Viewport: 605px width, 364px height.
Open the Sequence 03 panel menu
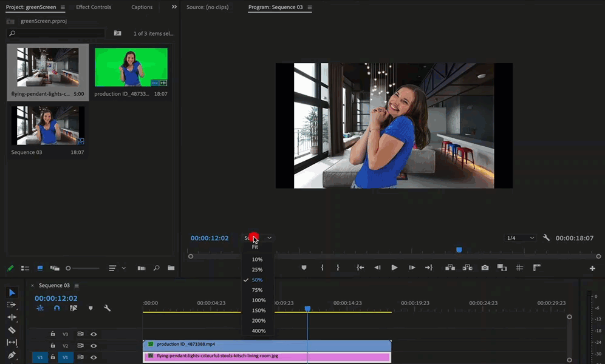tap(77, 285)
